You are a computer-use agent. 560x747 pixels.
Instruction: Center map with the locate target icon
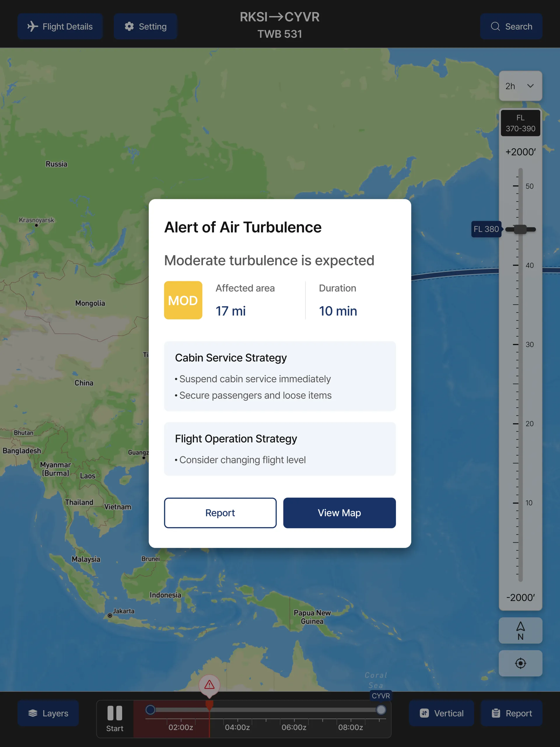520,663
